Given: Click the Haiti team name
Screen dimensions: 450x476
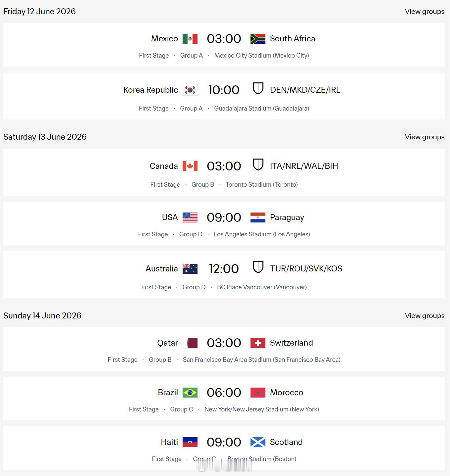Looking at the screenshot, I should [x=169, y=442].
